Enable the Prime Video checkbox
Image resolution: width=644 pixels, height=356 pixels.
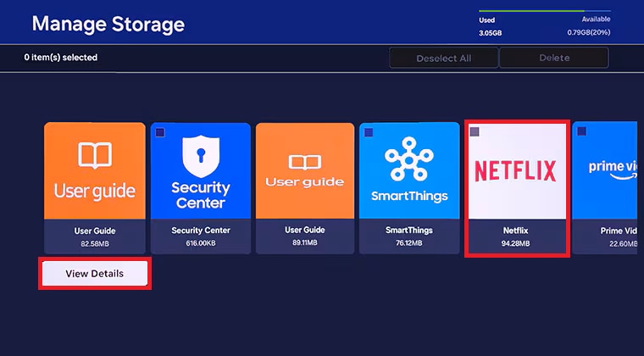[x=580, y=132]
